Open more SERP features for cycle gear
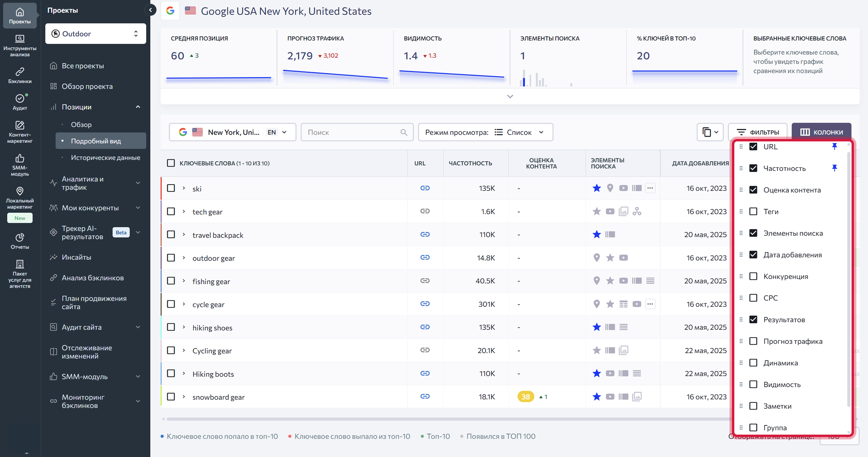The width and height of the screenshot is (868, 457). [x=650, y=304]
